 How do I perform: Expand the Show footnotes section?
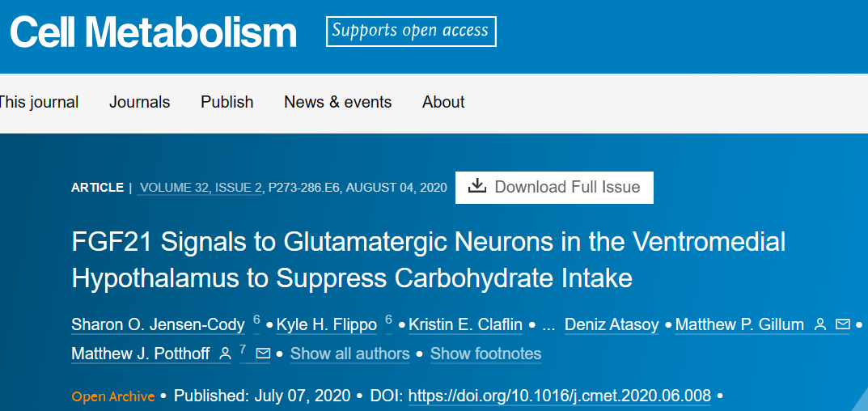tap(485, 354)
